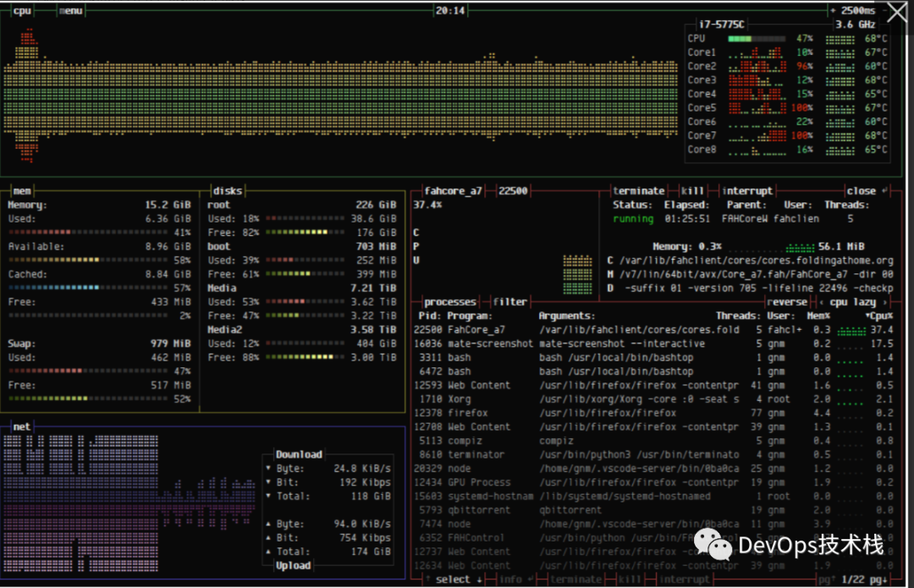The height and width of the screenshot is (588, 914).
Task: Click the Media2 disk 3.58 TiB entry
Action: [301, 330]
